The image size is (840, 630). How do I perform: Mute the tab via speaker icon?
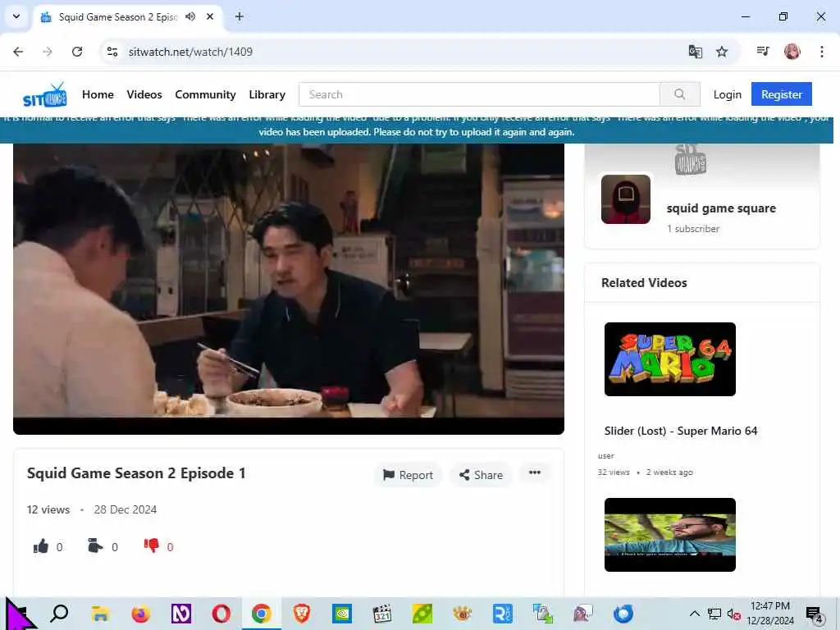tap(190, 16)
